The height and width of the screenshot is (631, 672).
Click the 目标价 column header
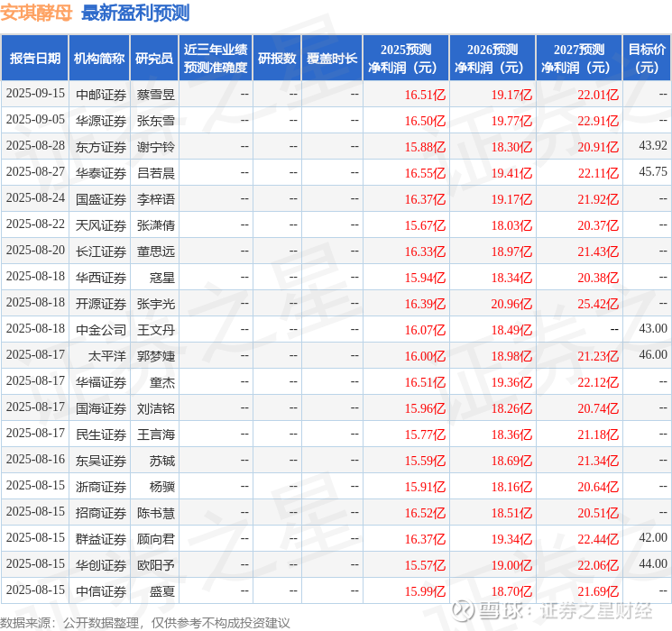[647, 59]
